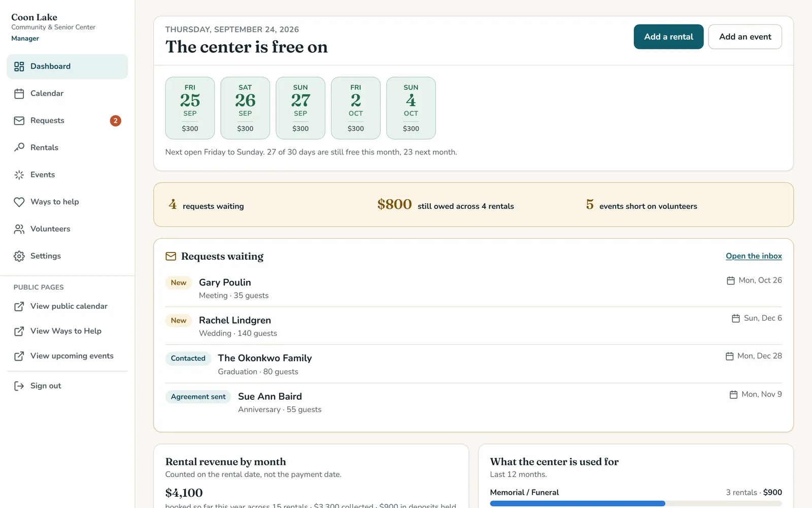Click calendar icon beside Sun, Dec 6
This screenshot has height=508, width=812.
(736, 319)
